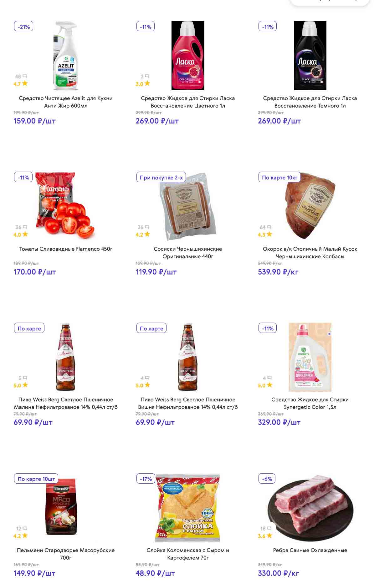374x588 pixels.
Task: Open the Ласка Восстановление Темного 1л title link
Action: 310,102
